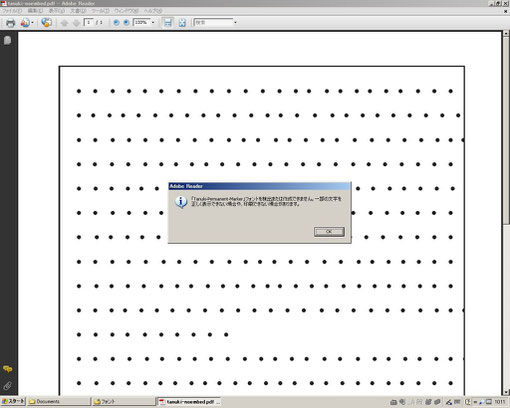The height and width of the screenshot is (408, 510).
Task: Click the Adobe Reader dialog title bar
Action: (260, 186)
